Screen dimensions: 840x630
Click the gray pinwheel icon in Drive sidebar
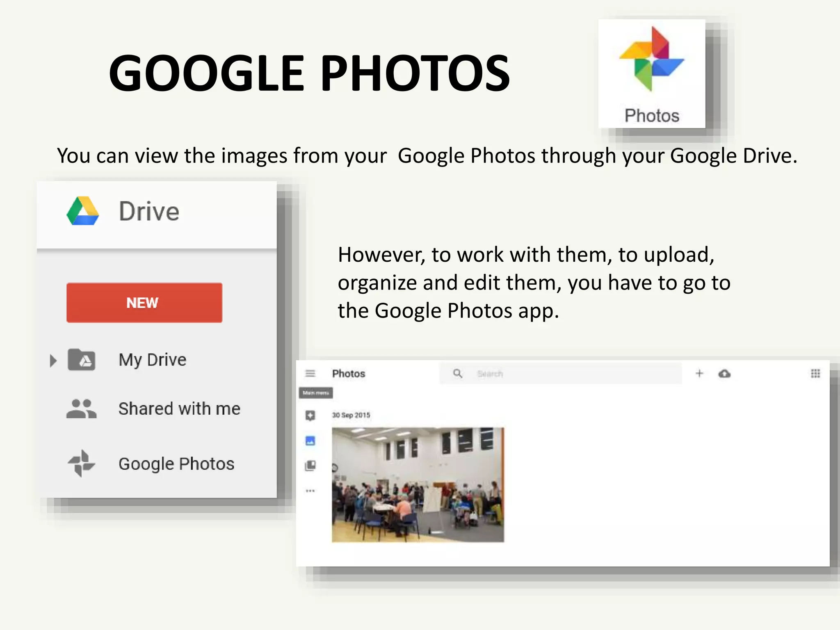(81, 463)
